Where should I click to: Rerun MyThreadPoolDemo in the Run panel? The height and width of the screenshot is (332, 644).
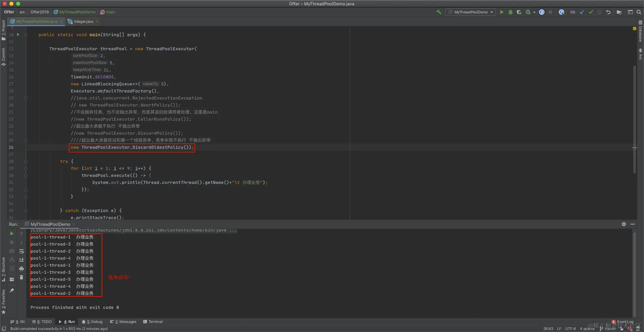tap(12, 234)
